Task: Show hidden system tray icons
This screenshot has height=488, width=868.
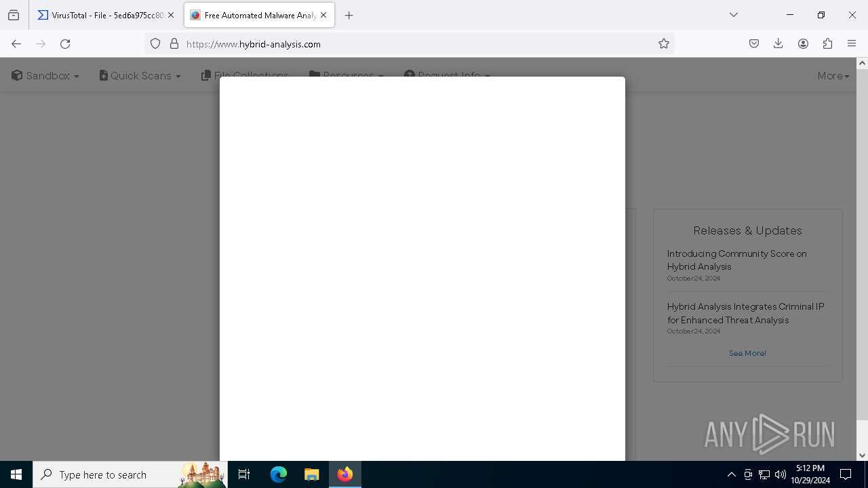Action: 731,474
